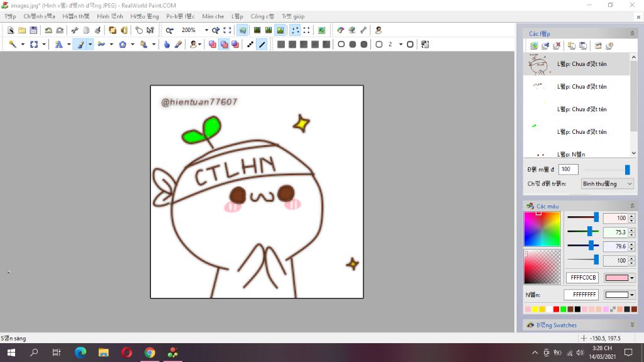Open the layer effects icon in layers panel
644x362 pixels.
(609, 46)
